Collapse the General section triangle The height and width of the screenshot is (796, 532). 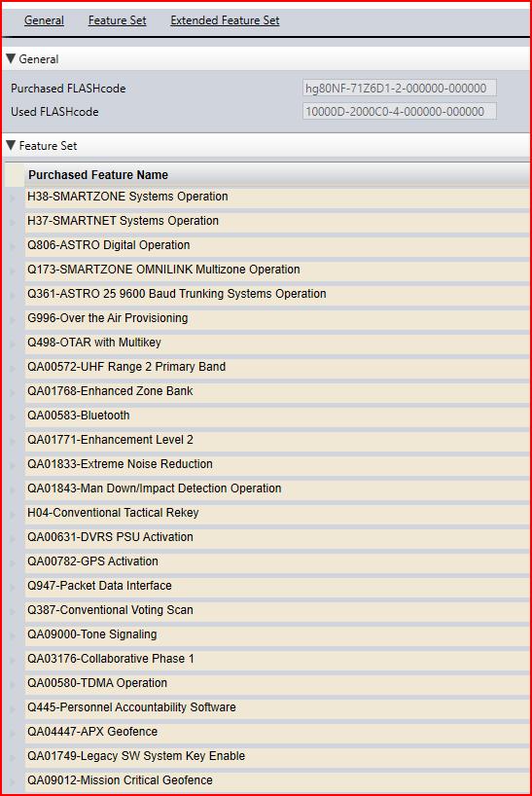point(10,59)
